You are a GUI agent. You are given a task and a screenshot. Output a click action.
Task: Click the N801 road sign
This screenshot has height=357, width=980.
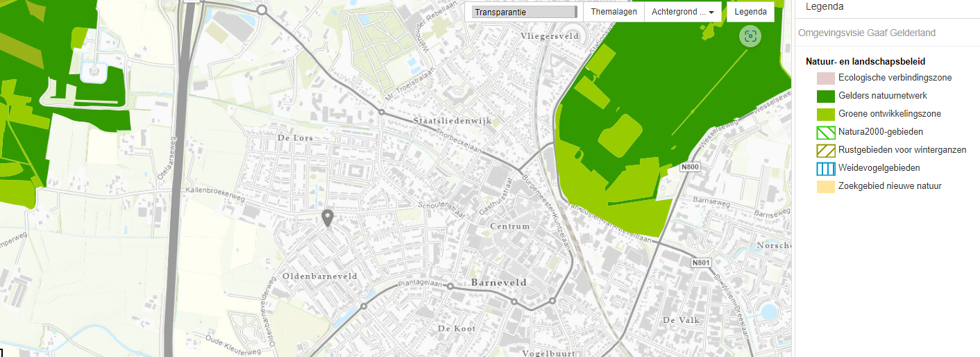coord(702,263)
